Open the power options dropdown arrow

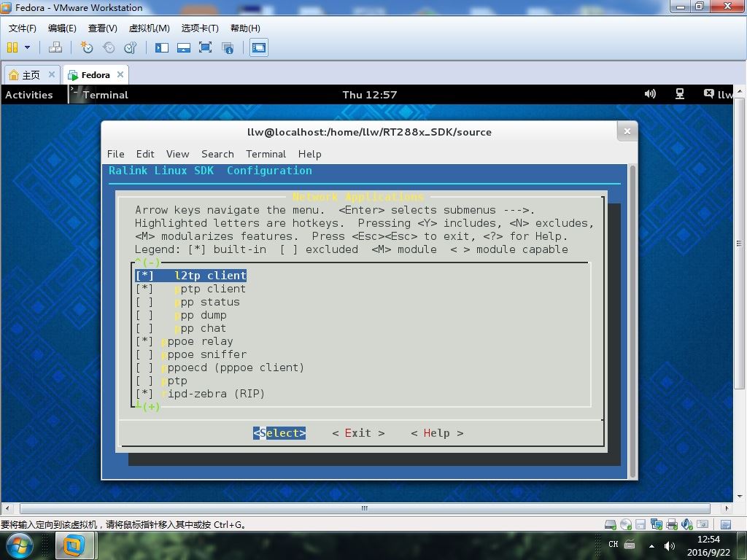click(27, 47)
